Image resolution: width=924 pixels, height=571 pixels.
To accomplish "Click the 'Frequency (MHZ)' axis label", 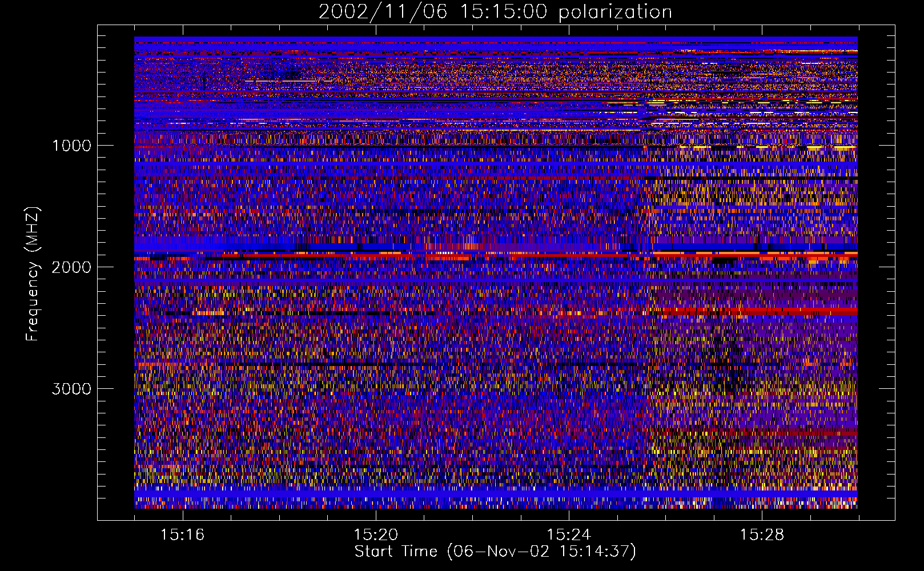I will pos(33,274).
